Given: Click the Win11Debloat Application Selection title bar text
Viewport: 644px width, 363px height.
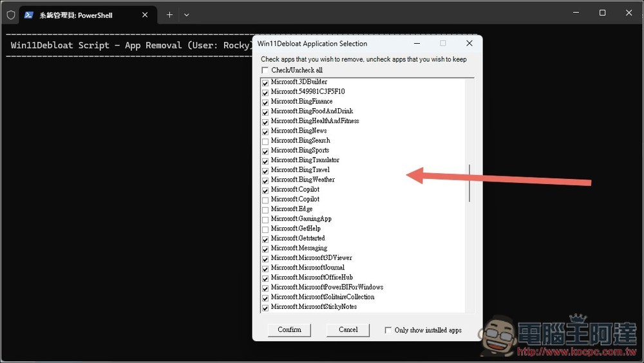Looking at the screenshot, I should 312,44.
